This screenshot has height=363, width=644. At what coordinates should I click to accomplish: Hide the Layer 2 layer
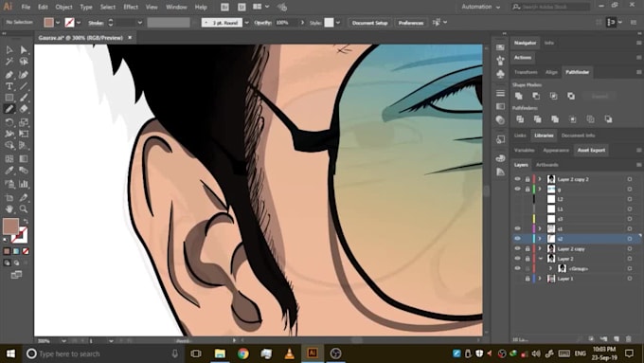[x=517, y=259]
